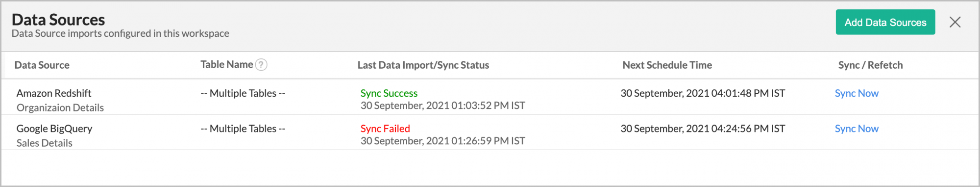This screenshot has width=980, height=187.
Task: Click Redshift next schedule time 04:01:48 PM
Action: click(x=703, y=93)
